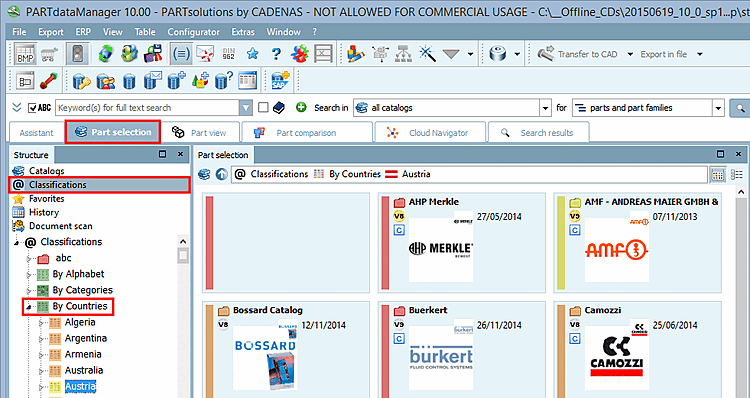Switch to the Cloud Navigator tab
The height and width of the screenshot is (398, 750).
click(x=430, y=133)
